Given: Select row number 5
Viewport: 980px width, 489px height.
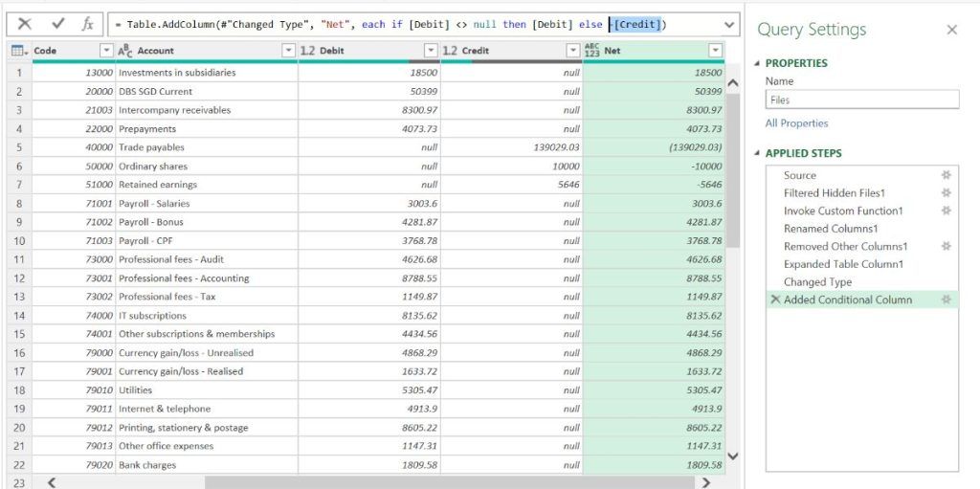Looking at the screenshot, I should [19, 147].
